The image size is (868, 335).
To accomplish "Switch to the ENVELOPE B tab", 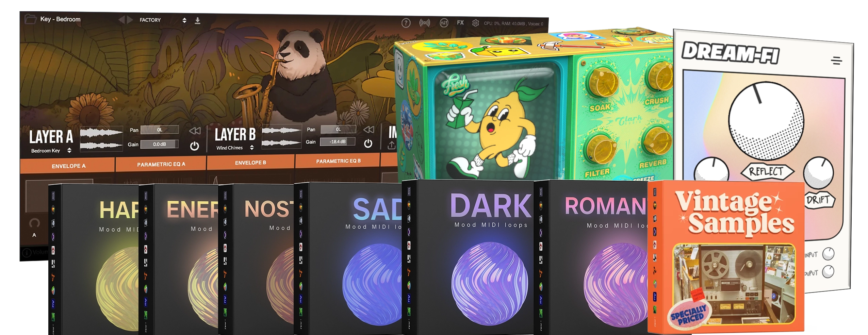I will [x=250, y=163].
